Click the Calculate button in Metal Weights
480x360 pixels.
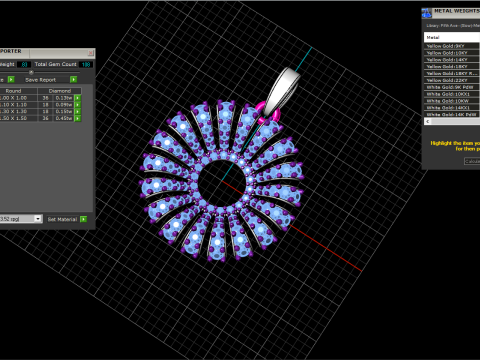pyautogui.click(x=472, y=161)
